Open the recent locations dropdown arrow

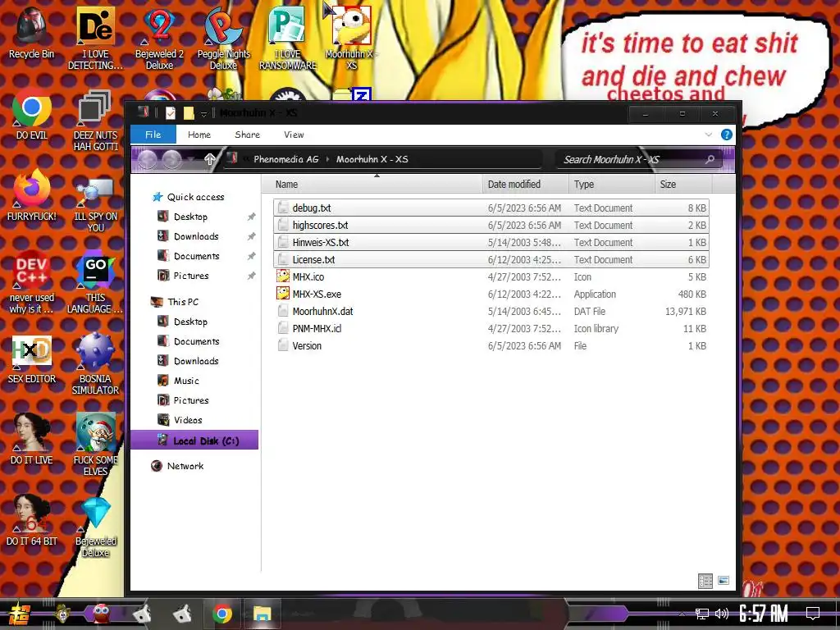coord(190,160)
